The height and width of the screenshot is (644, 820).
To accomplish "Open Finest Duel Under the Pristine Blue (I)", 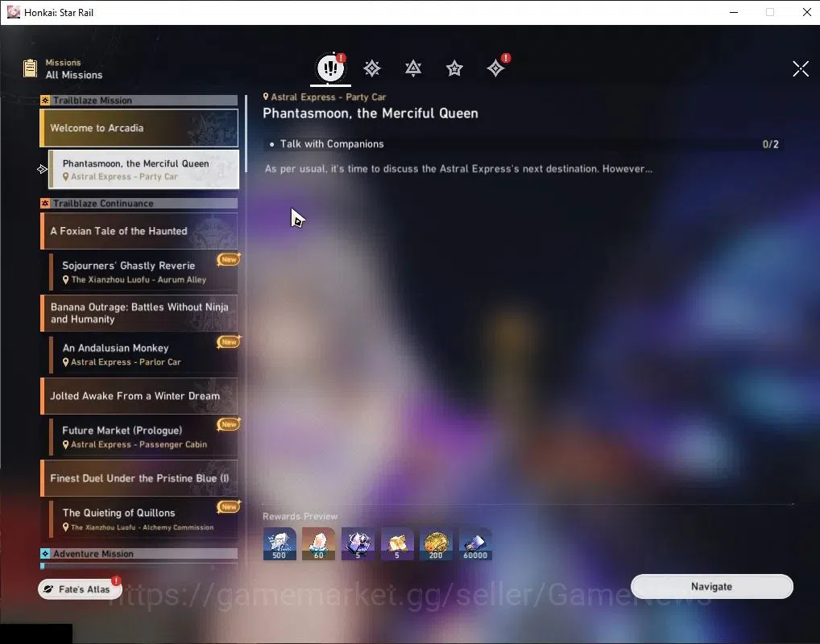I will (139, 478).
